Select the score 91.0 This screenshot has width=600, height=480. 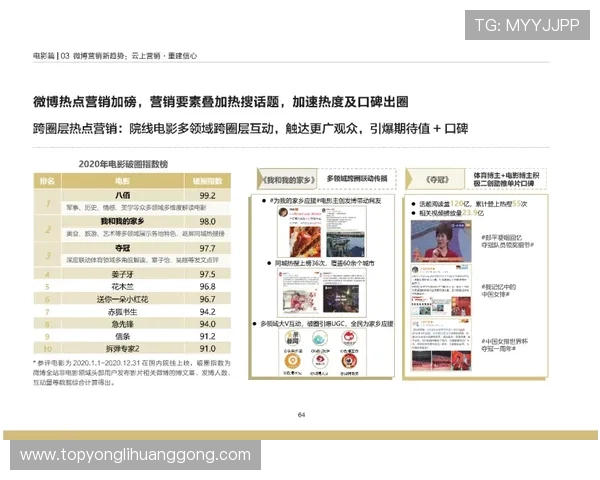(x=207, y=348)
